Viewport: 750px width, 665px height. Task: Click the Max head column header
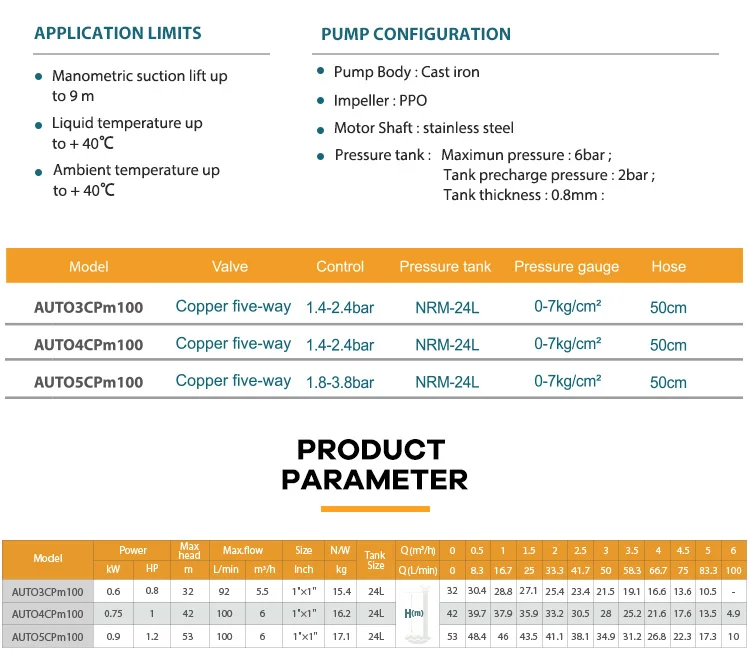[x=189, y=551]
